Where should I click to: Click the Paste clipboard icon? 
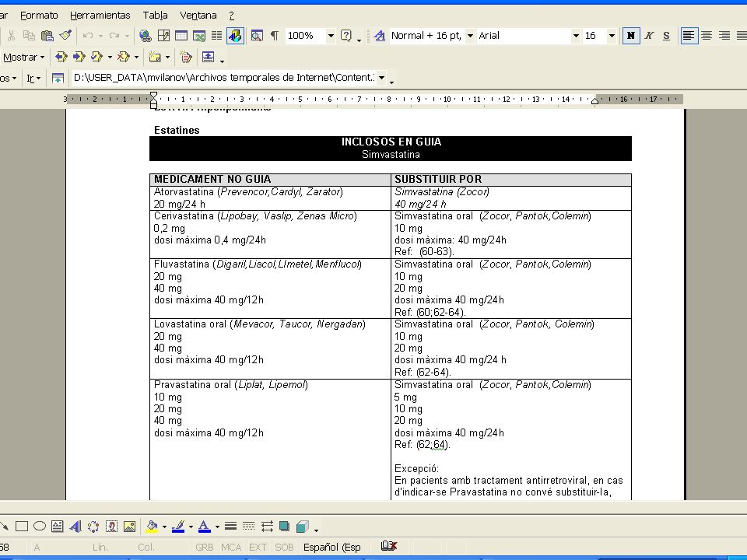point(47,36)
